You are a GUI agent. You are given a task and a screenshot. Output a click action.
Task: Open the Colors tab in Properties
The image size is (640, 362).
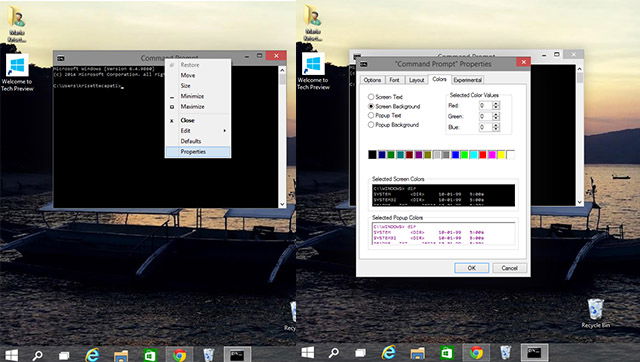[439, 79]
